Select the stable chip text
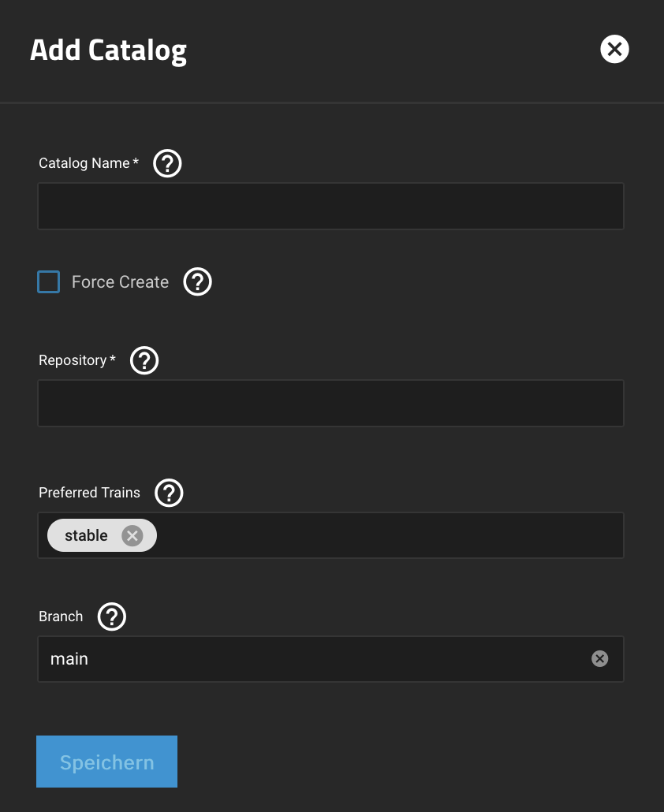This screenshot has height=812, width=664. pyautogui.click(x=86, y=536)
